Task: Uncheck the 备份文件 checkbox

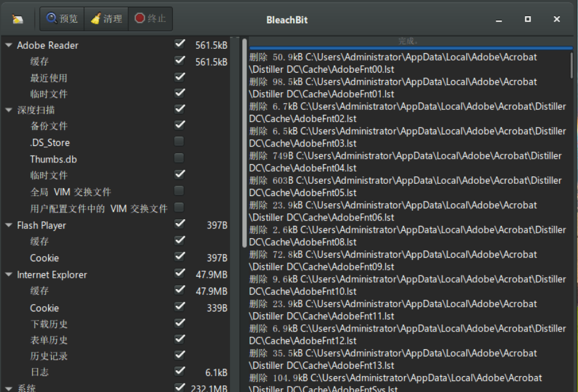Action: pos(179,125)
